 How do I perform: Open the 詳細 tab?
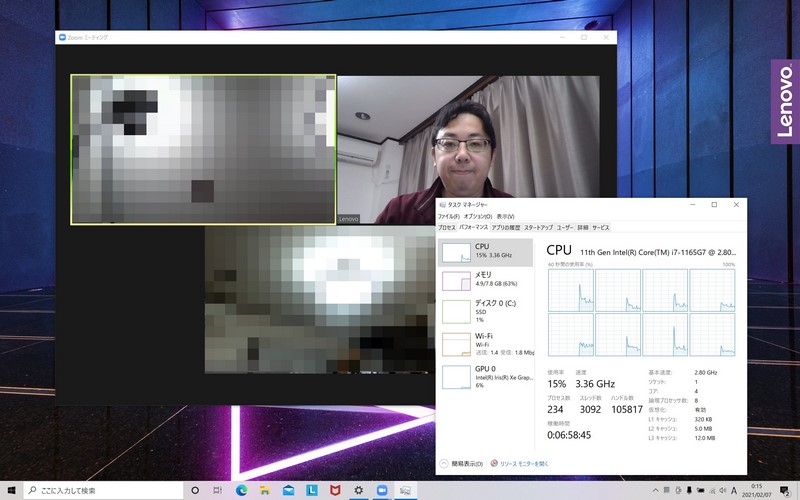(x=583, y=228)
